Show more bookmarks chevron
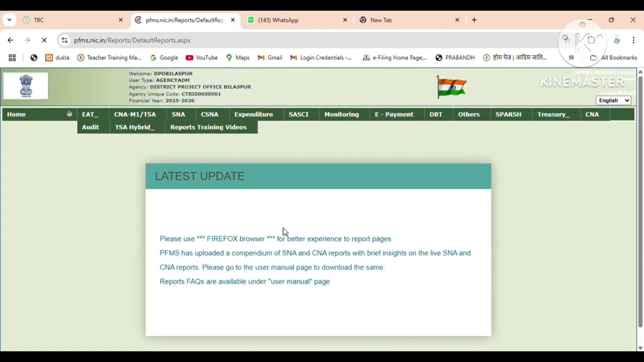Image resolution: width=644 pixels, height=362 pixels. pos(571,58)
